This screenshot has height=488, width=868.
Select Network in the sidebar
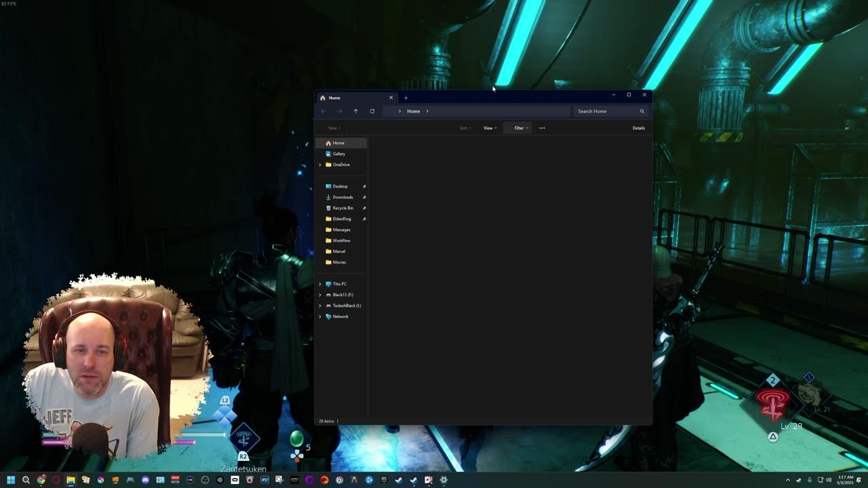coord(337,317)
